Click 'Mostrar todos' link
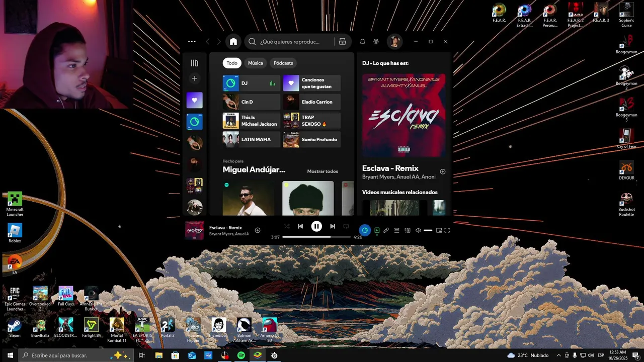This screenshot has width=644, height=362. click(x=323, y=171)
